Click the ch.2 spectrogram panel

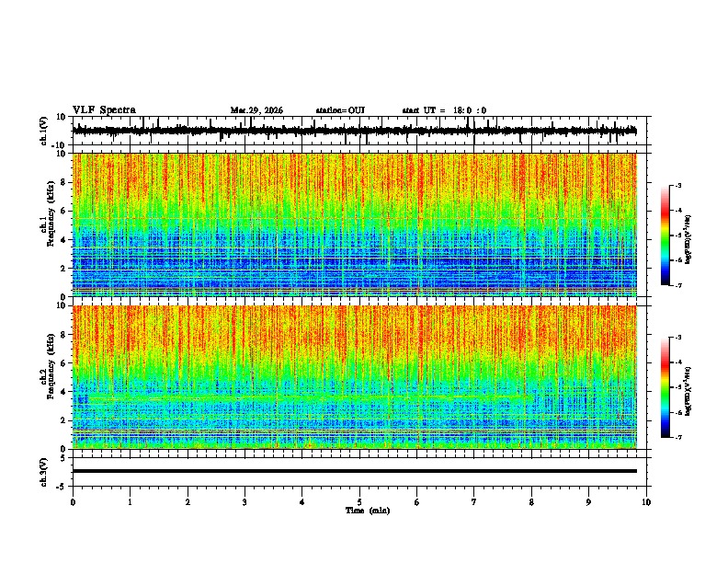pos(355,377)
